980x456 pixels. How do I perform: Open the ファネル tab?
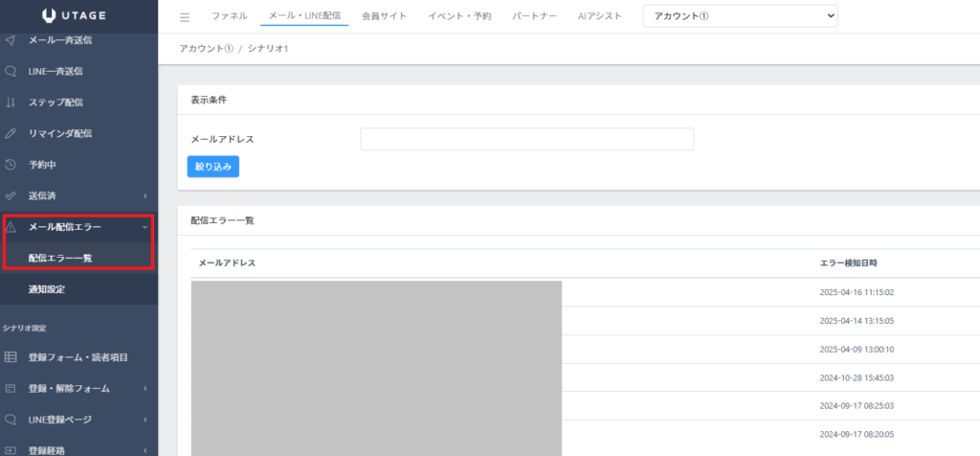pos(230,16)
